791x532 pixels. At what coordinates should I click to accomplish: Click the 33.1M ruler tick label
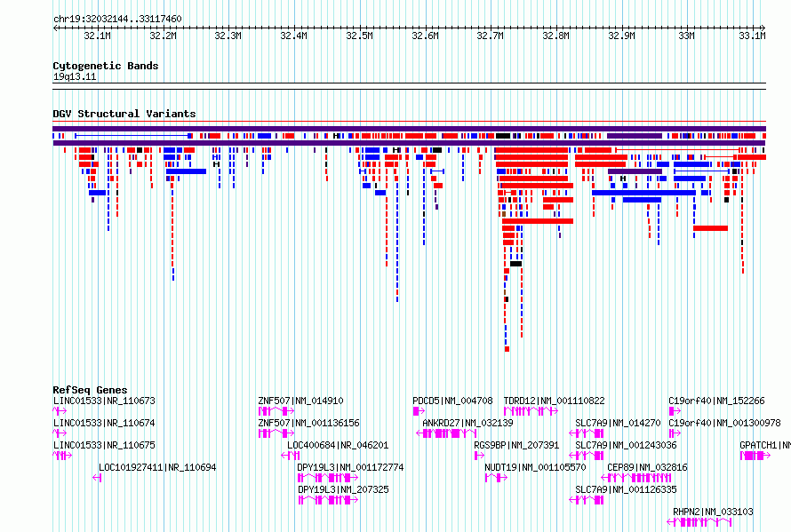pyautogui.click(x=752, y=36)
